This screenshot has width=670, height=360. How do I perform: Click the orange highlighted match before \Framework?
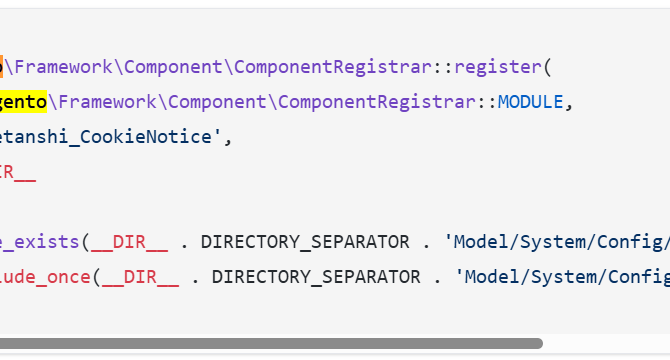(x=1, y=67)
